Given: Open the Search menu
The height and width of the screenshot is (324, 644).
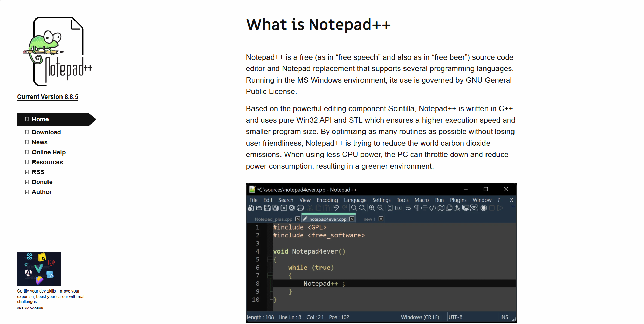Looking at the screenshot, I should pyautogui.click(x=286, y=200).
